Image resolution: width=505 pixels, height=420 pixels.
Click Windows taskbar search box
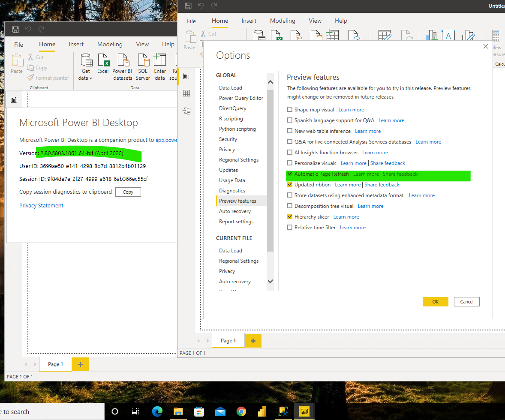52,411
